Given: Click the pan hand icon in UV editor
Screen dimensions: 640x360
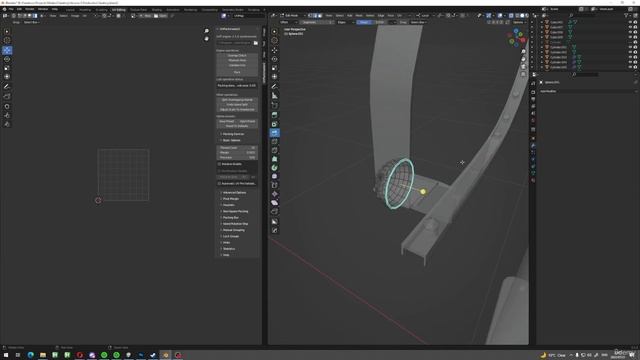Looking at the screenshot, I should pyautogui.click(x=207, y=38).
